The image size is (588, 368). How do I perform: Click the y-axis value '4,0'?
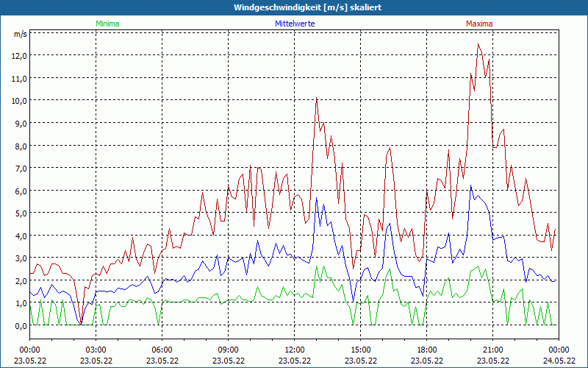(x=21, y=236)
